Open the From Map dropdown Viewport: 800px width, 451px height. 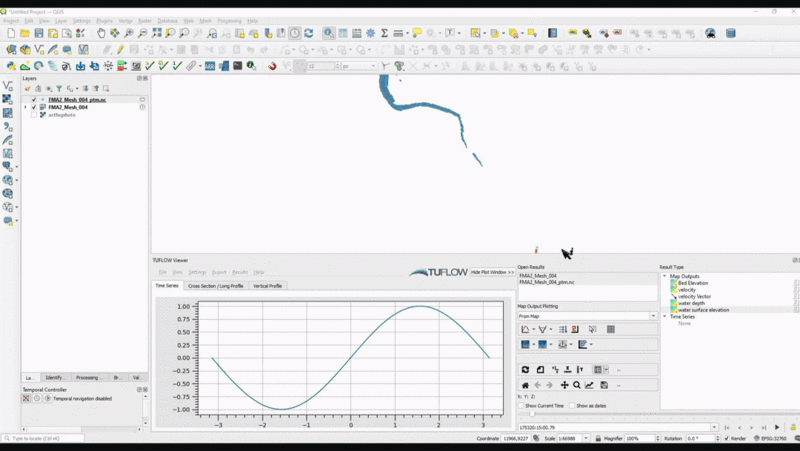(x=587, y=316)
